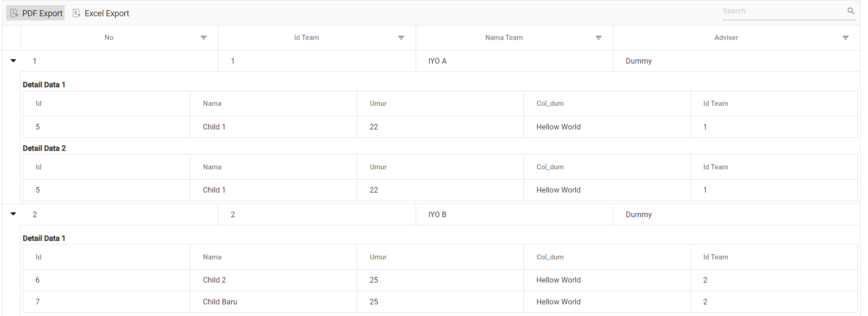
Task: Collapse the IYO B row details
Action: (13, 214)
